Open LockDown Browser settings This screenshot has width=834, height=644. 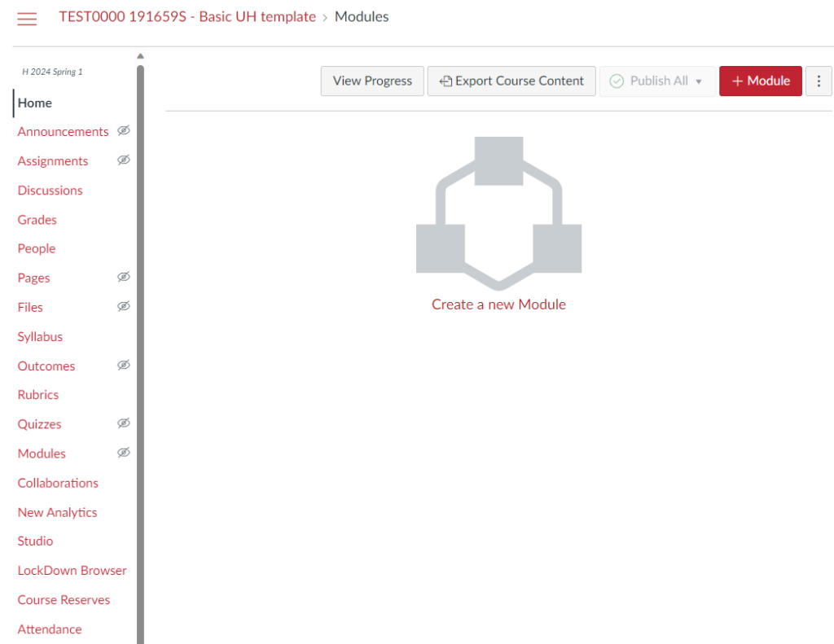point(72,570)
